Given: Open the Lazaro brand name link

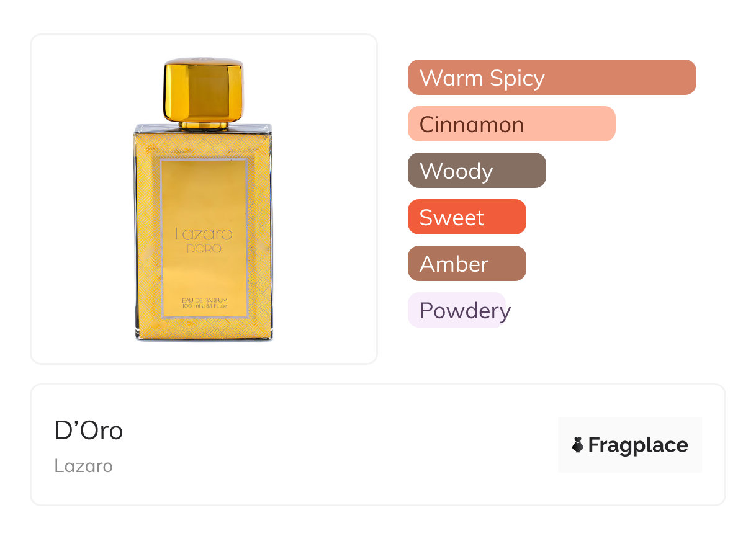Looking at the screenshot, I should click(83, 466).
